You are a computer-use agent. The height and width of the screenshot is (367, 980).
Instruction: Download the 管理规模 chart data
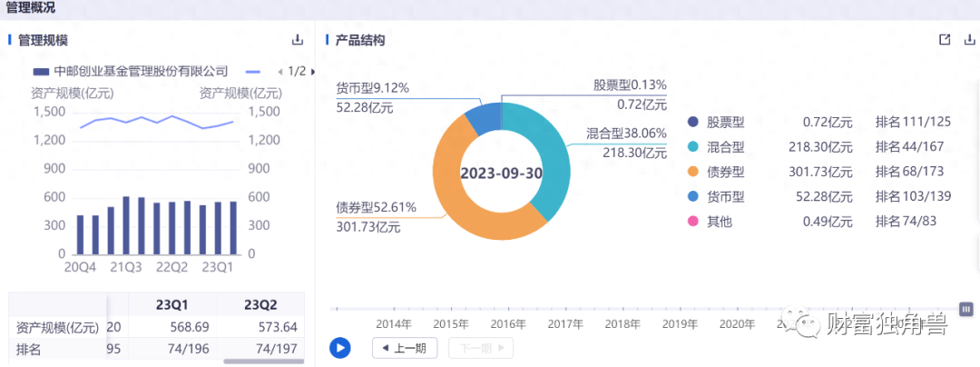click(x=297, y=40)
